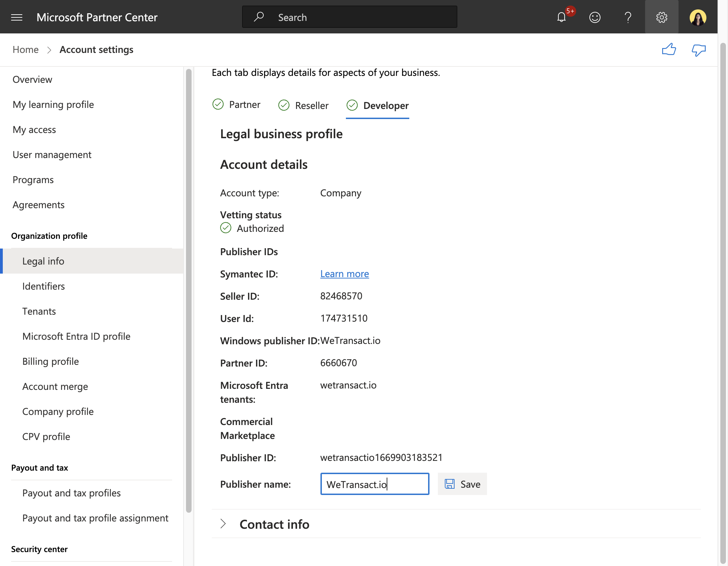728x566 pixels.
Task: Open the settings gear icon
Action: (661, 17)
